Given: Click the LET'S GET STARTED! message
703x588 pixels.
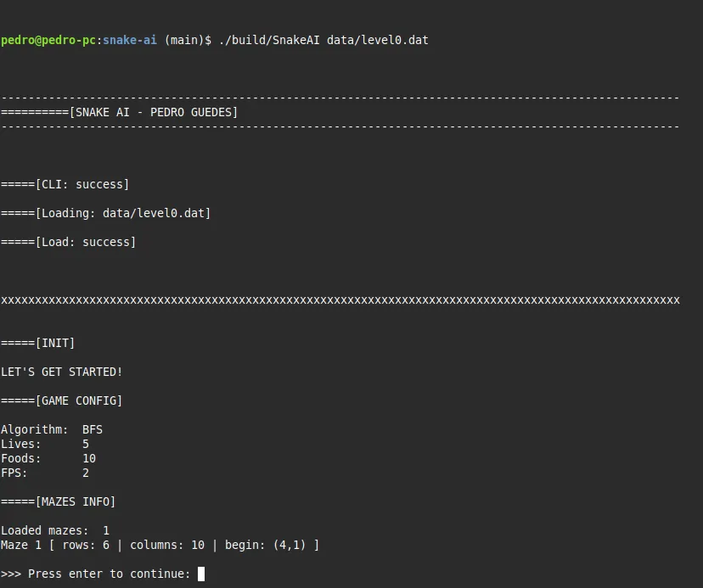Looking at the screenshot, I should point(61,372).
